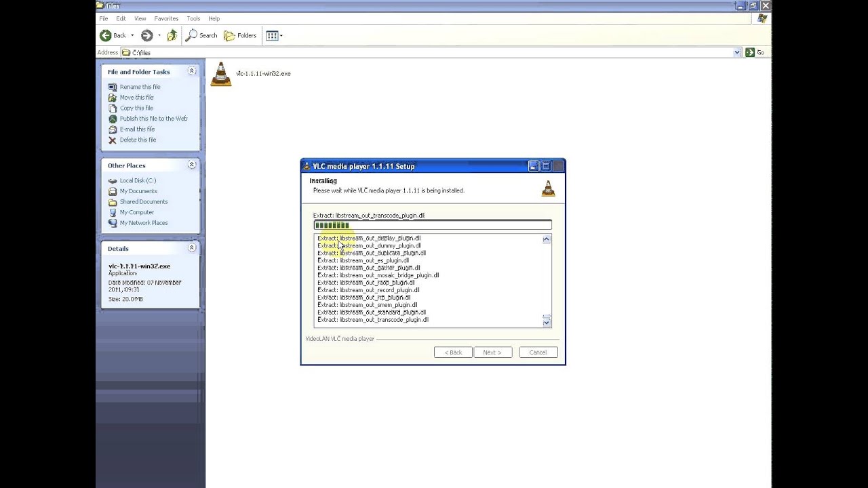Click Publish this file to the Web
Viewport: 868px width, 488px height.
(153, 119)
